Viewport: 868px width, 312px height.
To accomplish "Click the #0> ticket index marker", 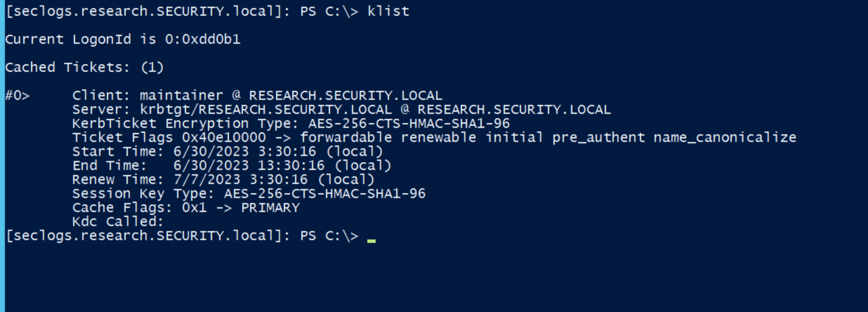I will pos(17,96).
